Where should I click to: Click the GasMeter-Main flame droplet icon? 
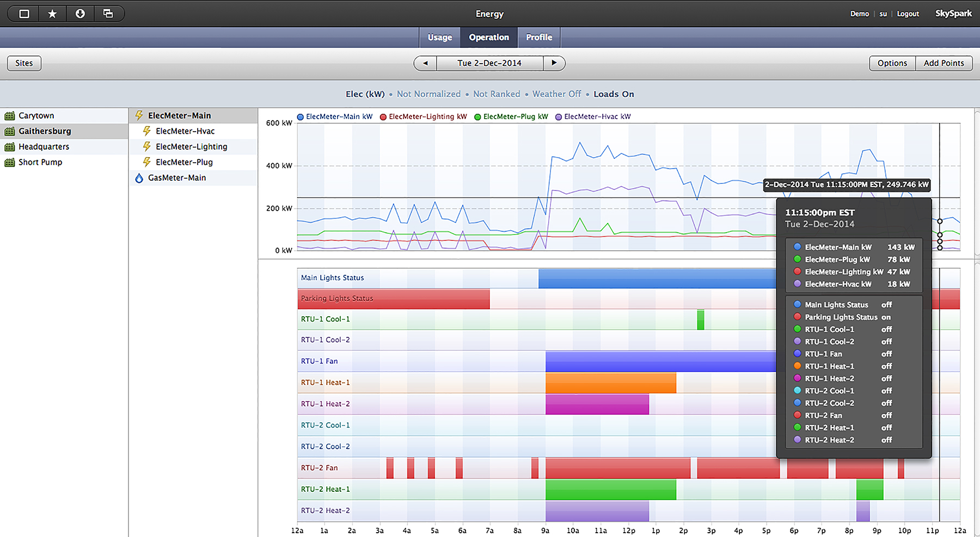pyautogui.click(x=139, y=178)
